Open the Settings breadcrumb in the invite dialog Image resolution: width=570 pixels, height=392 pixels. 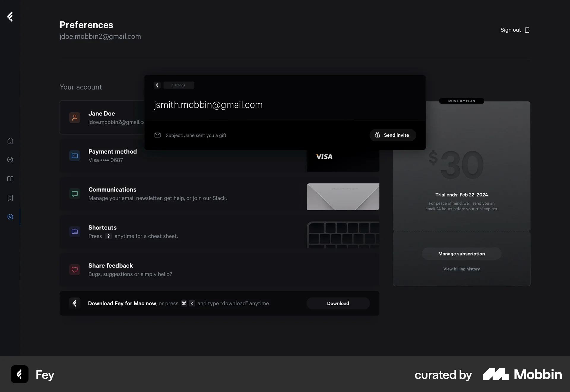[179, 85]
